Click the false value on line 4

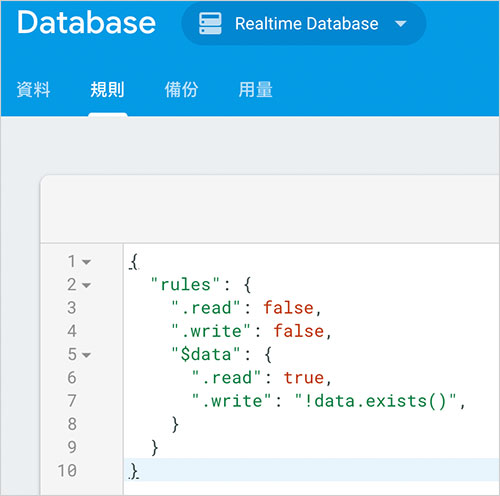(299, 331)
